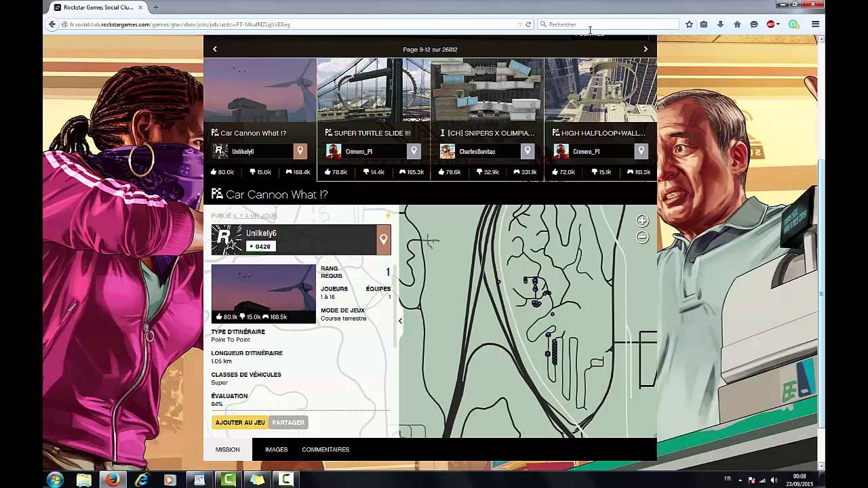Show bookmarks with the Firefox clipboard icon
This screenshot has width=868, height=488.
point(704,24)
